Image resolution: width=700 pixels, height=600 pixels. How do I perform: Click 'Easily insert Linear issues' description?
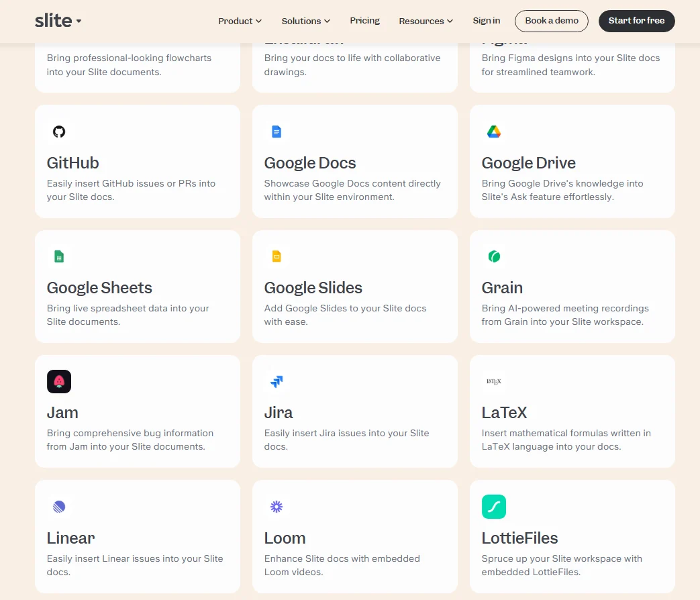tap(135, 565)
